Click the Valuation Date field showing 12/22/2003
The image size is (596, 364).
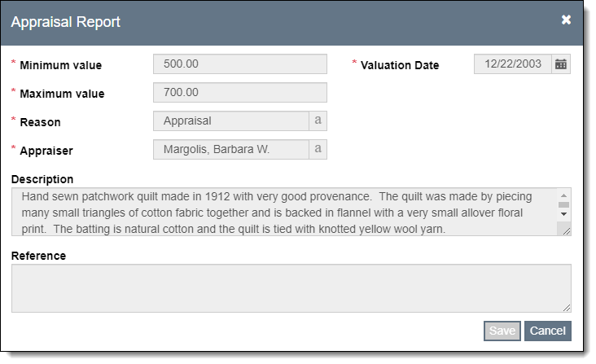point(512,64)
